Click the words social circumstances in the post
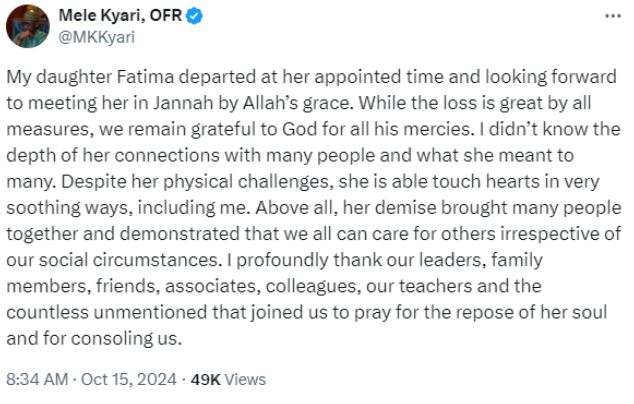634x404 pixels. pos(131,260)
